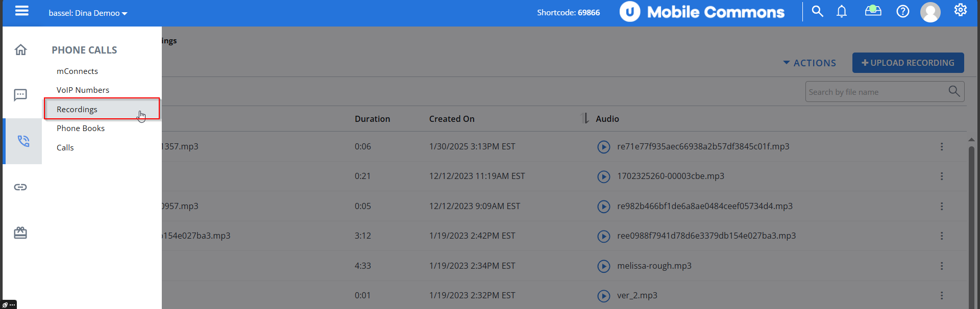This screenshot has height=309, width=980.
Task: Click the PHONE CALLS menu heading
Action: point(84,50)
